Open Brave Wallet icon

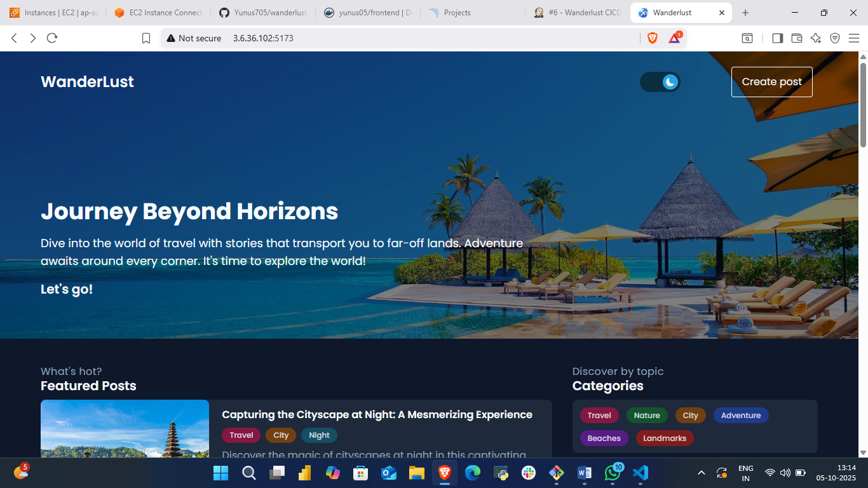[x=796, y=38]
